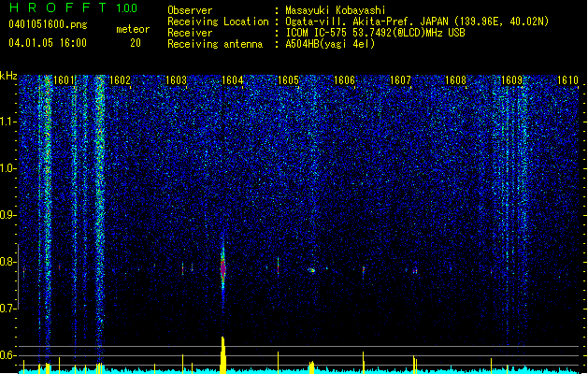Click the strong red meteor echo near 1604

[x=222, y=268]
